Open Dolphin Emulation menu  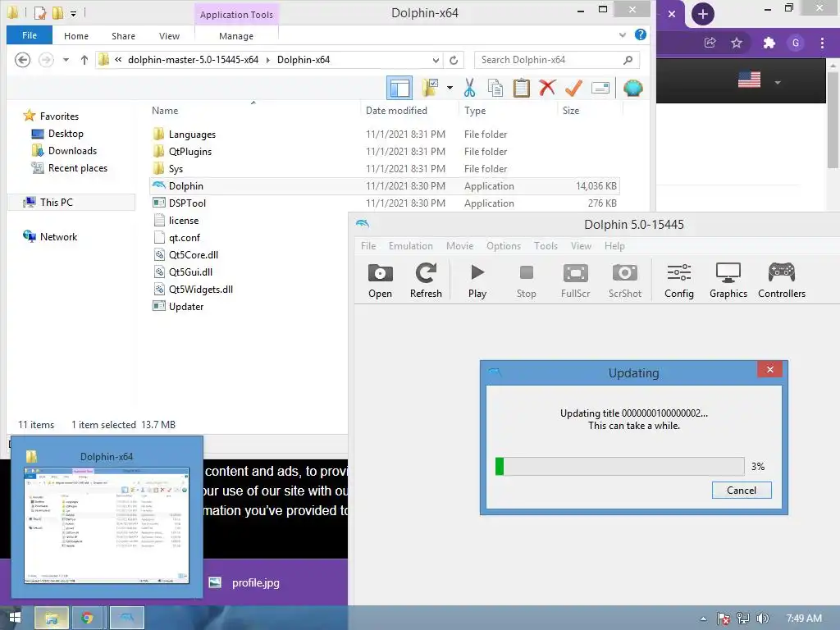411,246
